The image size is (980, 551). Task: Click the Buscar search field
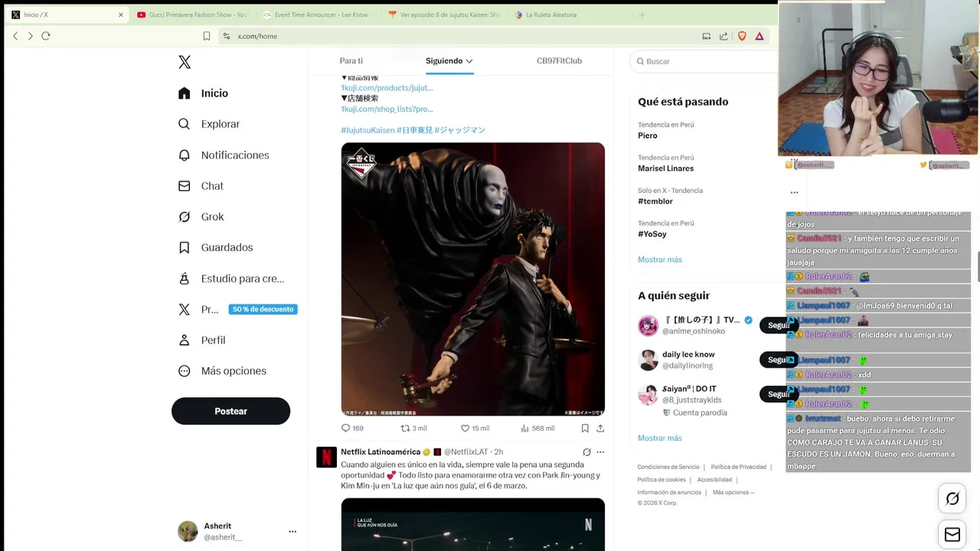(x=704, y=61)
